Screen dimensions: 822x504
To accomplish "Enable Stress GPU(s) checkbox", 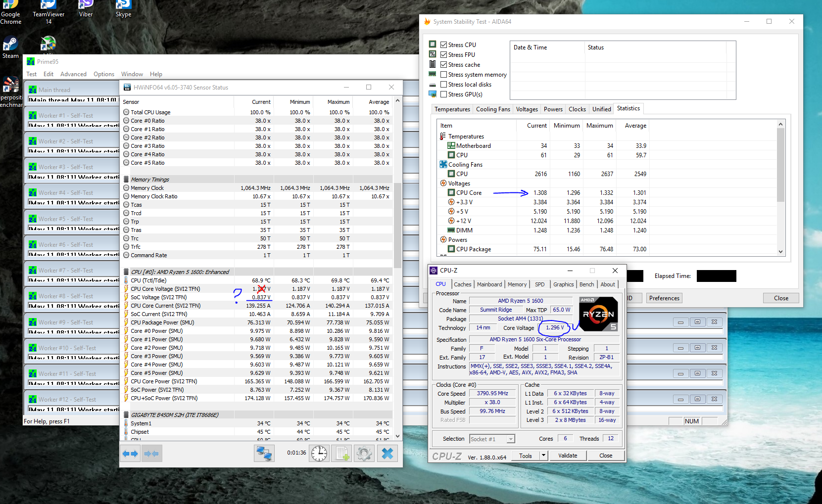I will pyautogui.click(x=444, y=94).
